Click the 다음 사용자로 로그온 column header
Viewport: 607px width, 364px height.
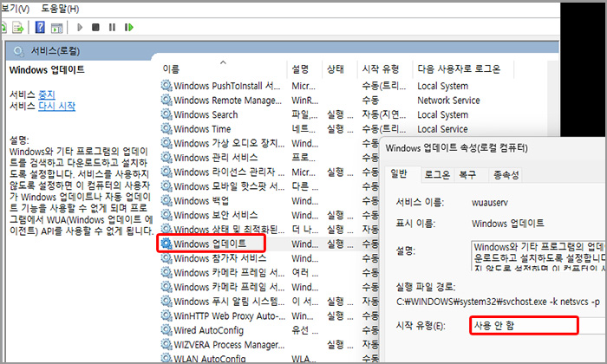click(x=459, y=69)
